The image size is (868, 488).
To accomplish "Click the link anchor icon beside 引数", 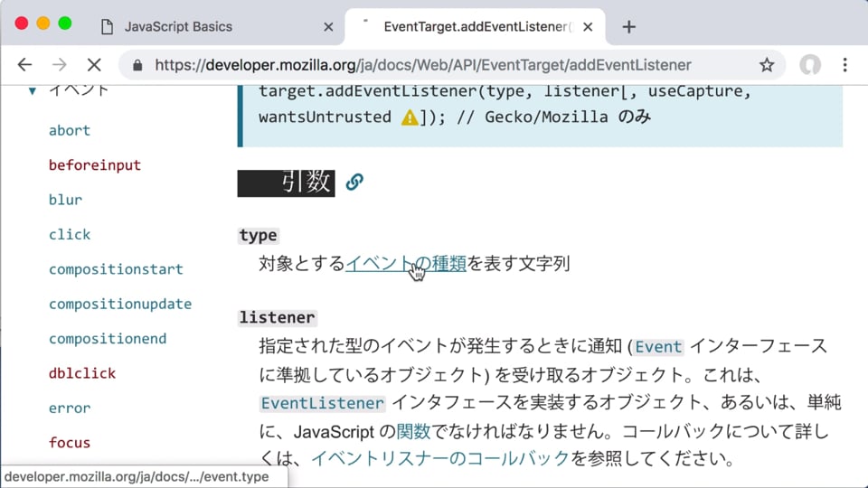I will (x=354, y=182).
